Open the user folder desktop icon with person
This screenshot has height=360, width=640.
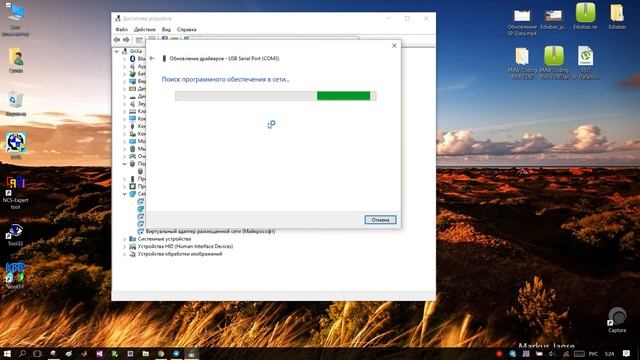point(16,60)
